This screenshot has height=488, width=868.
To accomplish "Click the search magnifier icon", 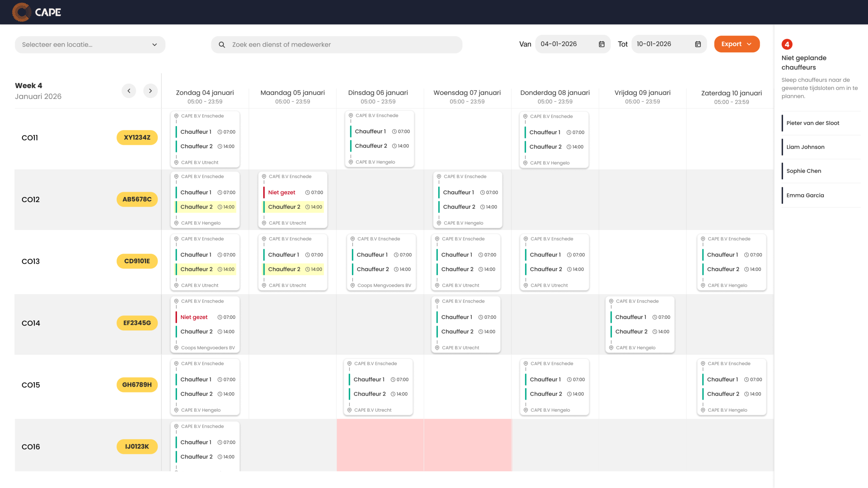I will [x=222, y=45].
